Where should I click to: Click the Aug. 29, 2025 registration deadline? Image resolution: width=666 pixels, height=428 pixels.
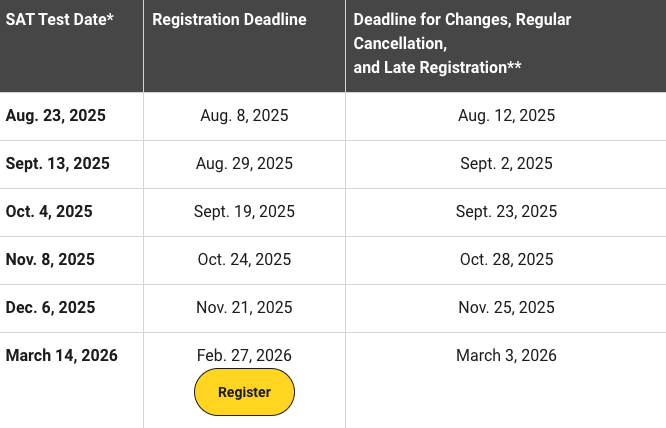244,164
